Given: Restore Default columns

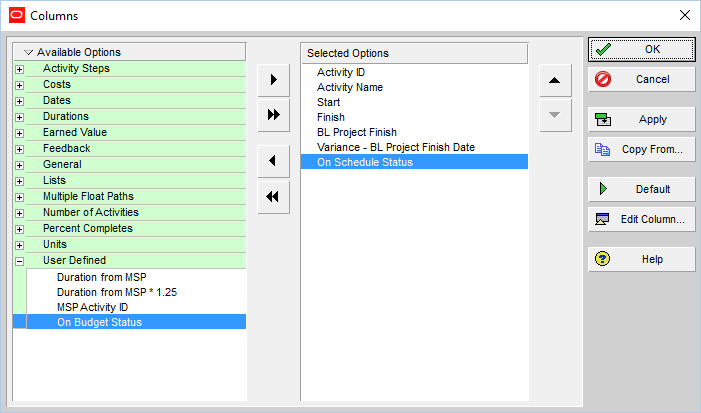Looking at the screenshot, I should (x=641, y=189).
